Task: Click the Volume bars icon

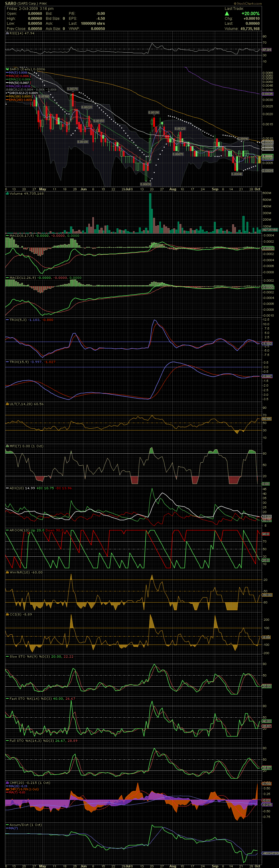Action: click(7, 194)
